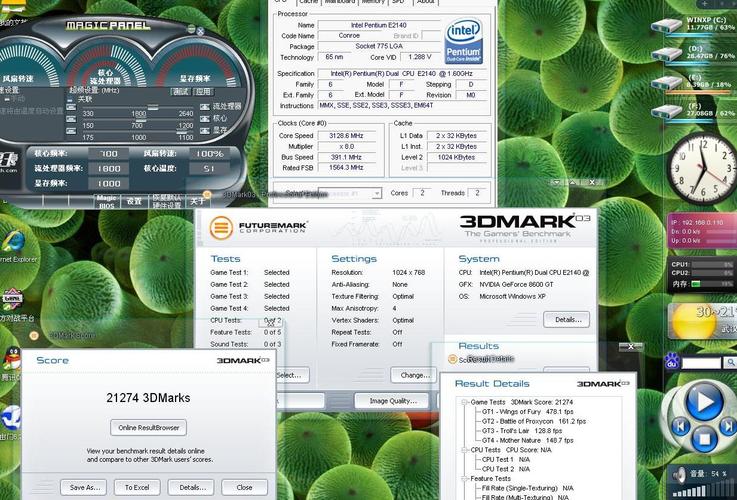Open the 设置 settings tab
The image size is (737, 500).
pyautogui.click(x=134, y=201)
